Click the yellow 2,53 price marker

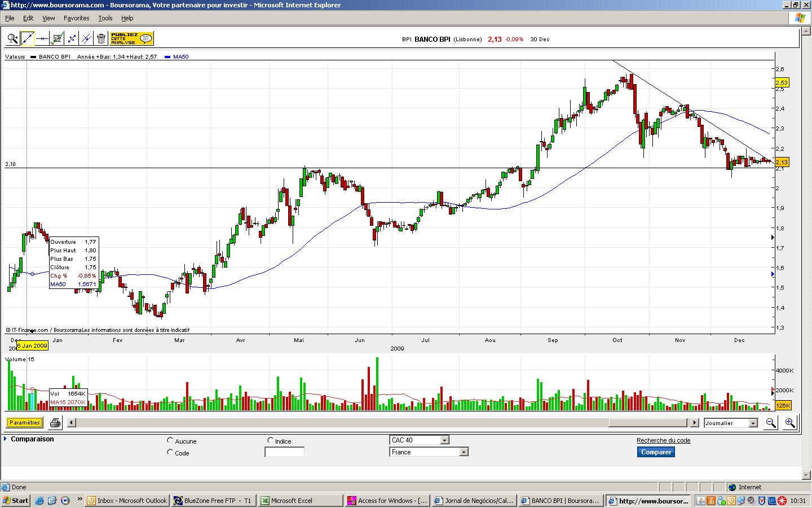[x=782, y=82]
